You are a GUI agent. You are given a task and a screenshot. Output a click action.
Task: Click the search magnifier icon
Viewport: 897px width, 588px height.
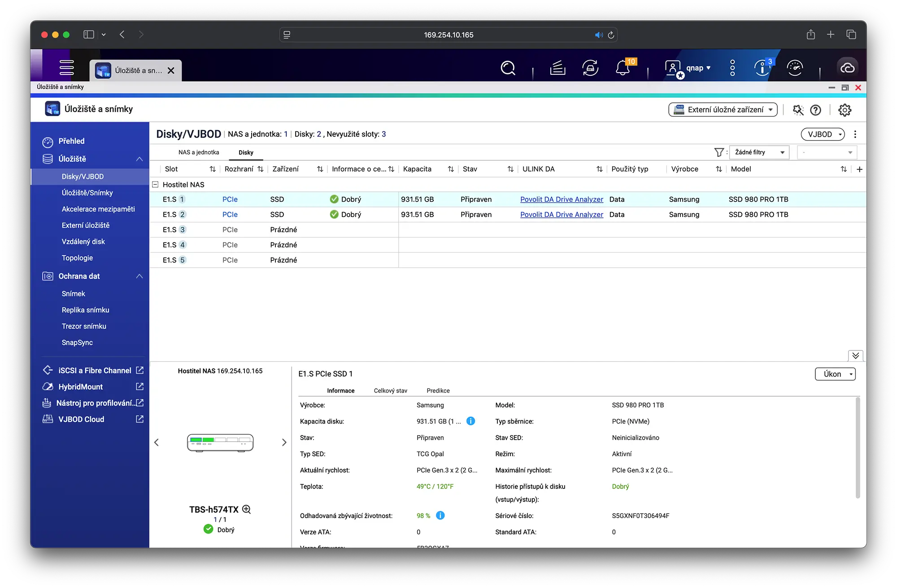tap(508, 68)
